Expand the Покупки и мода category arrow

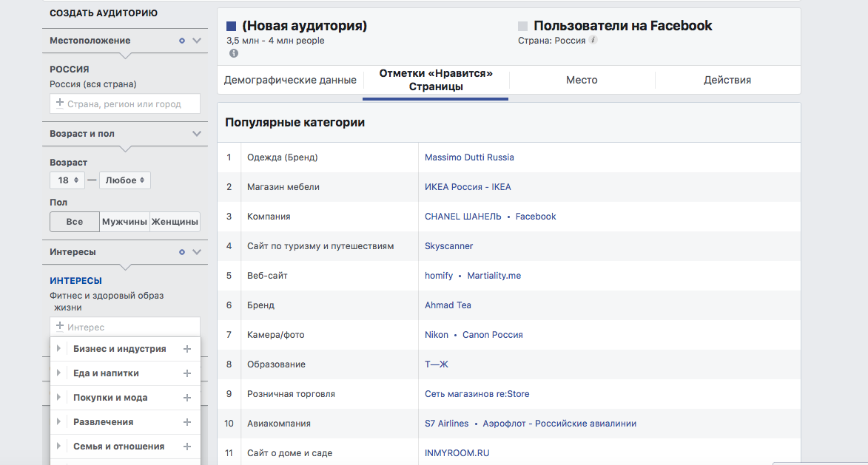tap(58, 397)
